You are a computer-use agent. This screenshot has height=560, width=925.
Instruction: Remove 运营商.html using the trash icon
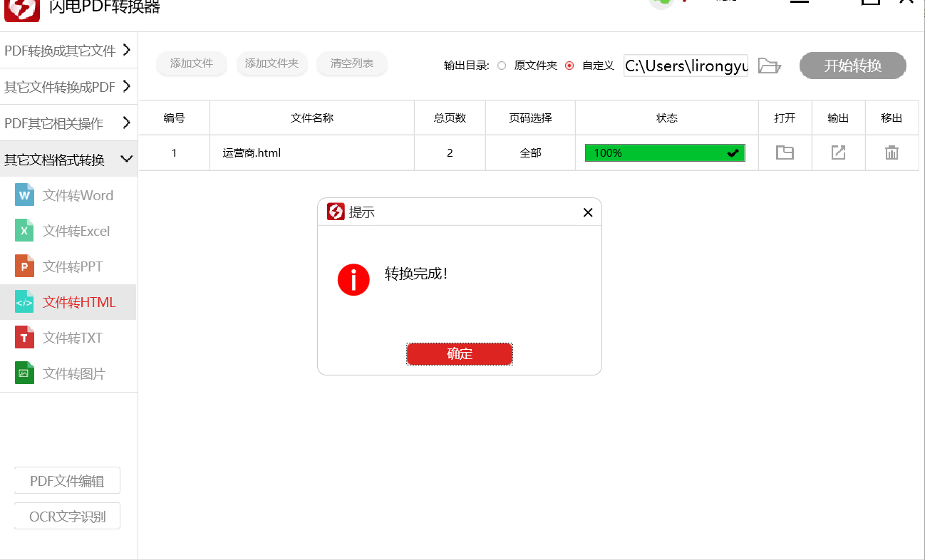pos(892,152)
